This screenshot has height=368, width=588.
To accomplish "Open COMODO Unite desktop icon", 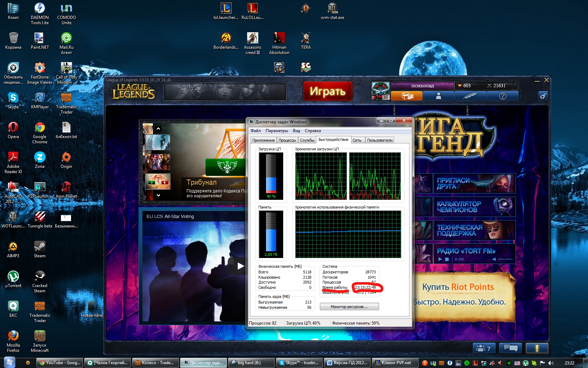I will point(66,14).
